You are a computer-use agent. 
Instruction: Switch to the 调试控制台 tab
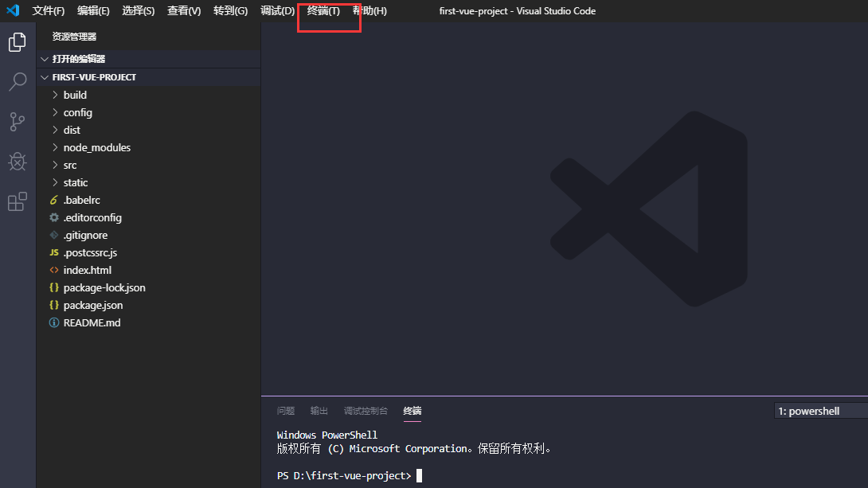[x=366, y=411]
